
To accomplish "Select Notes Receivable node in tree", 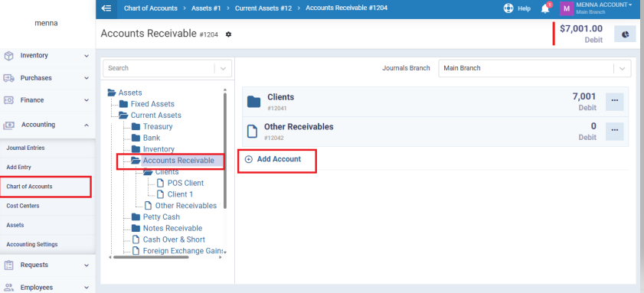I will (172, 228).
